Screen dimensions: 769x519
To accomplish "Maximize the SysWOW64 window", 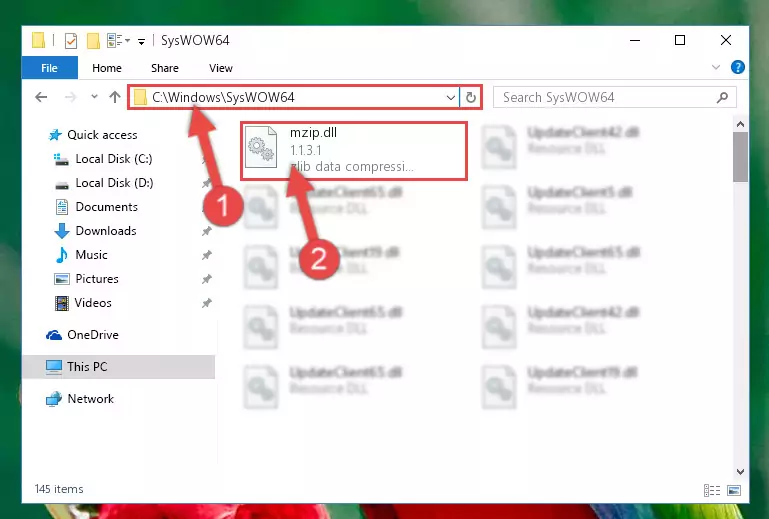I will click(680, 40).
